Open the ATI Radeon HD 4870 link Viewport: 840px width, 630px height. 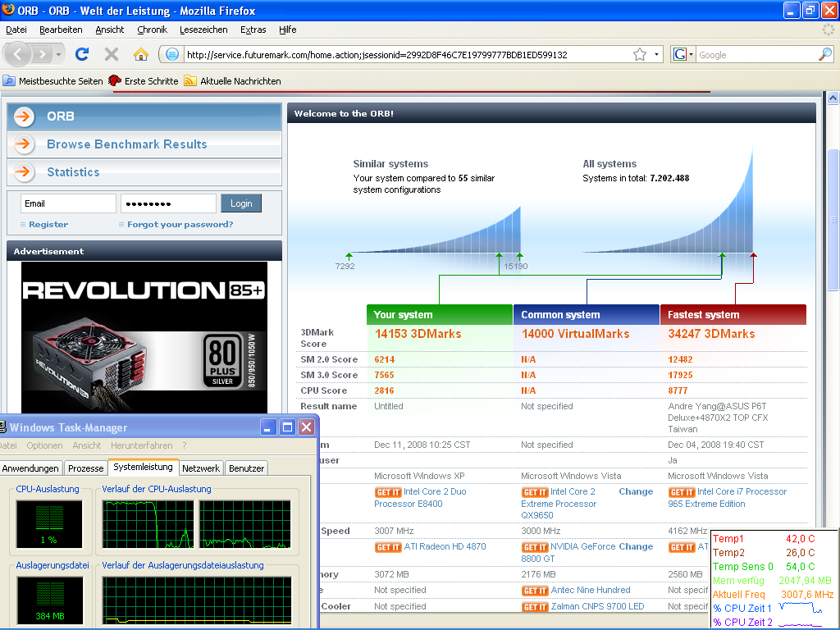point(445,547)
